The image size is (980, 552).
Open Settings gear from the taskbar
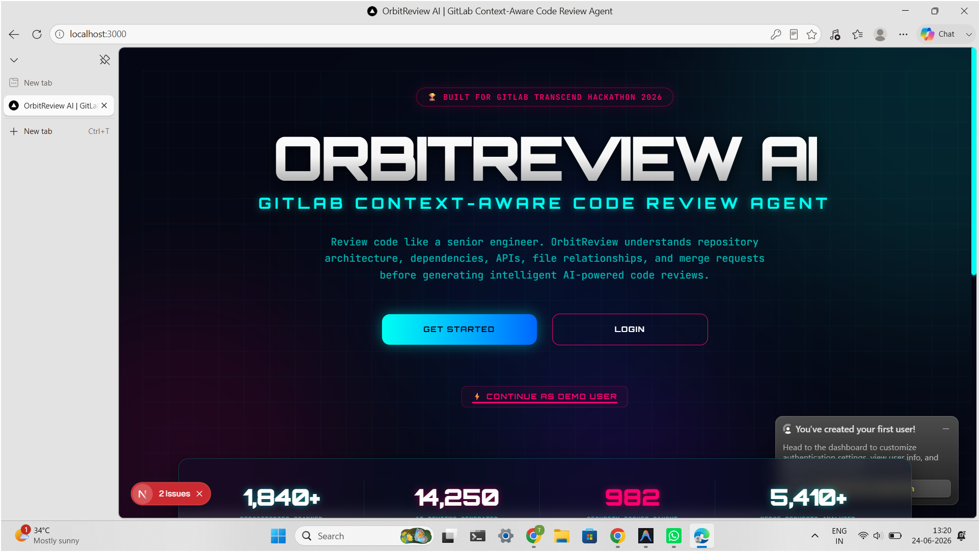point(506,536)
